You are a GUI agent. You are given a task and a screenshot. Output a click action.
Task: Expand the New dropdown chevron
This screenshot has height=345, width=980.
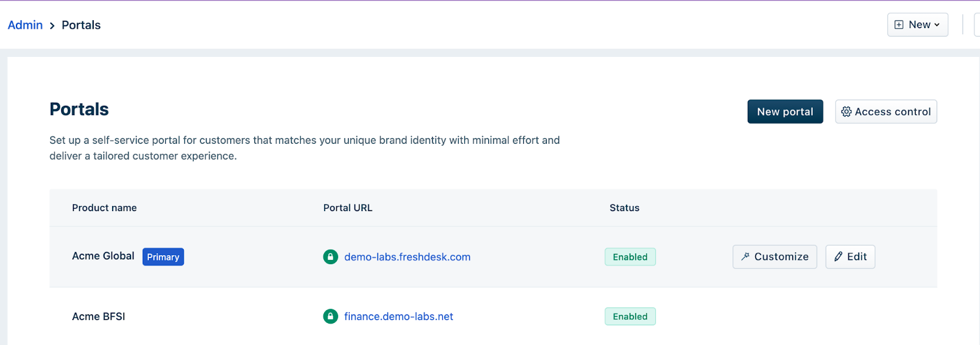937,25
